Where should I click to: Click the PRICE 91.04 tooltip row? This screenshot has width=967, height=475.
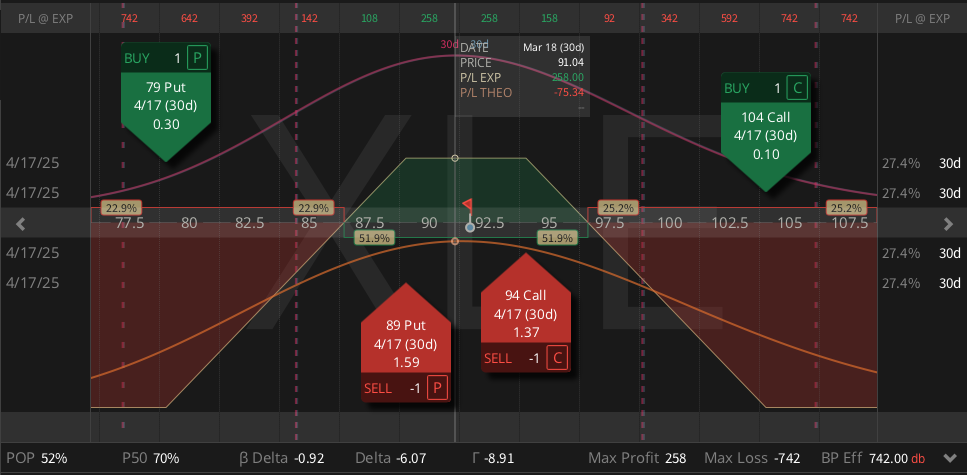(522, 62)
